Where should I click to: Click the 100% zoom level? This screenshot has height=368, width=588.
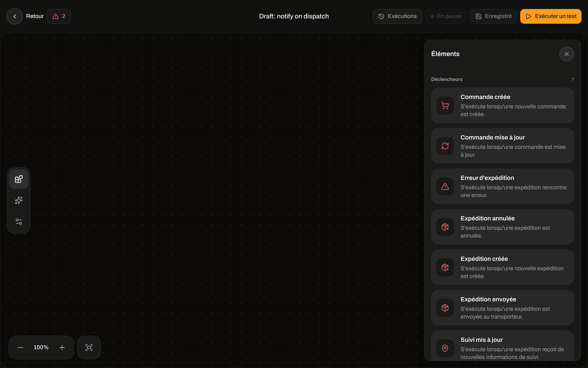click(x=41, y=348)
